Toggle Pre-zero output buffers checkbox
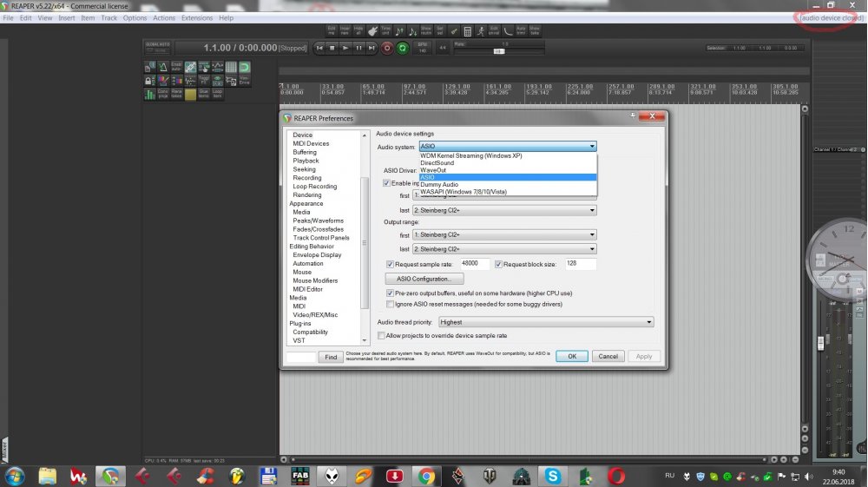This screenshot has width=868, height=487. (x=390, y=293)
